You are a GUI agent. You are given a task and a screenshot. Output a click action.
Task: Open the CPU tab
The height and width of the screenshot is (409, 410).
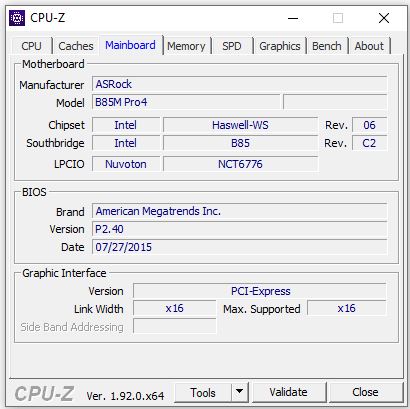click(x=32, y=46)
